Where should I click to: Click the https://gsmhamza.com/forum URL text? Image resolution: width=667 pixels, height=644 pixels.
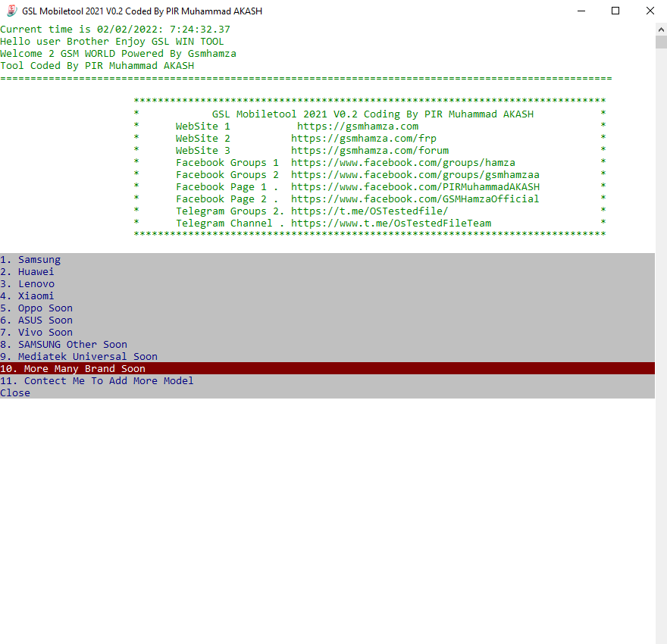point(370,151)
